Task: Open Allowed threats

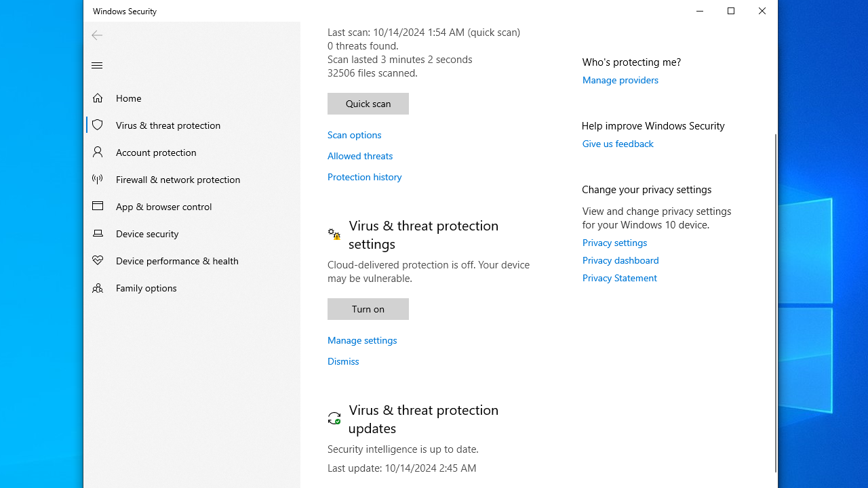Action: (360, 156)
